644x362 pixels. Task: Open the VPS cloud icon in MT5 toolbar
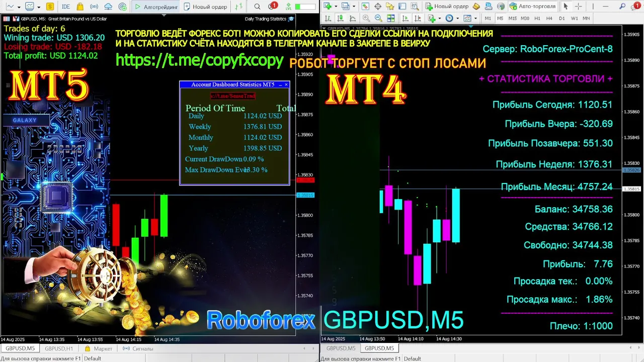tap(108, 7)
